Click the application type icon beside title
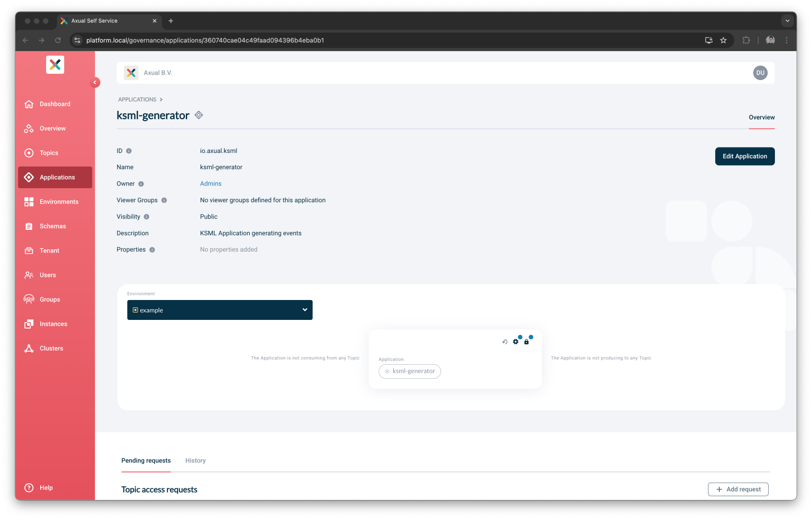812x519 pixels. (198, 115)
